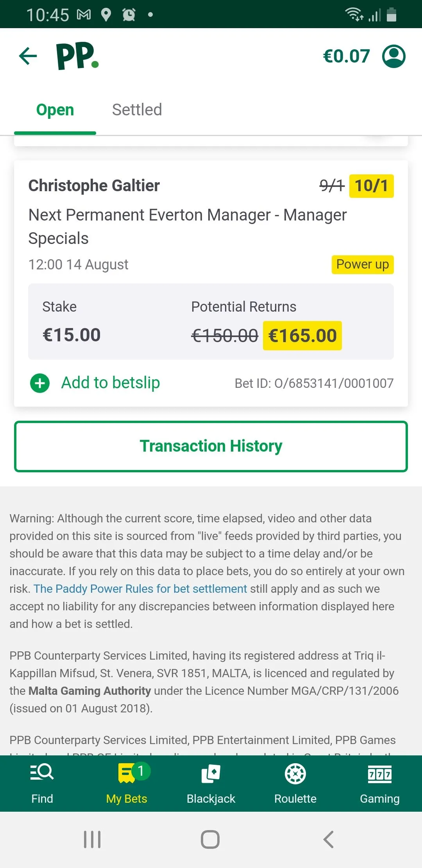The height and width of the screenshot is (868, 422).
Task: Tap the €0.07 account balance
Action: click(346, 56)
